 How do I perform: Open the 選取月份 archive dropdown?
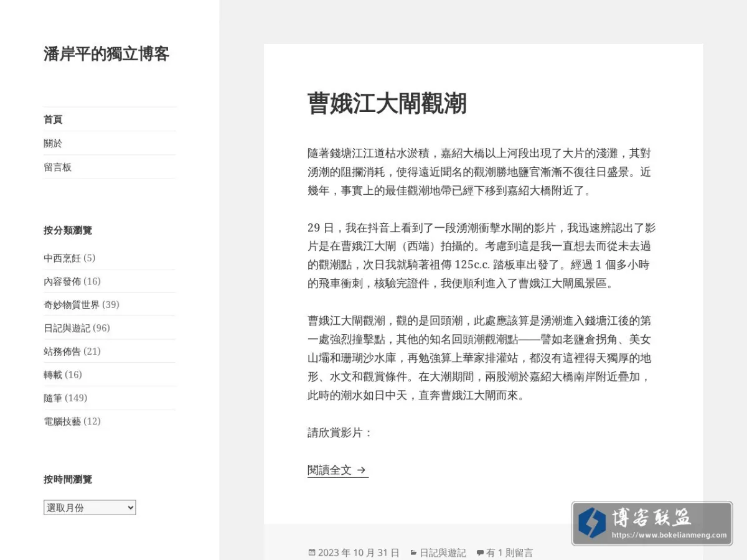click(x=90, y=508)
